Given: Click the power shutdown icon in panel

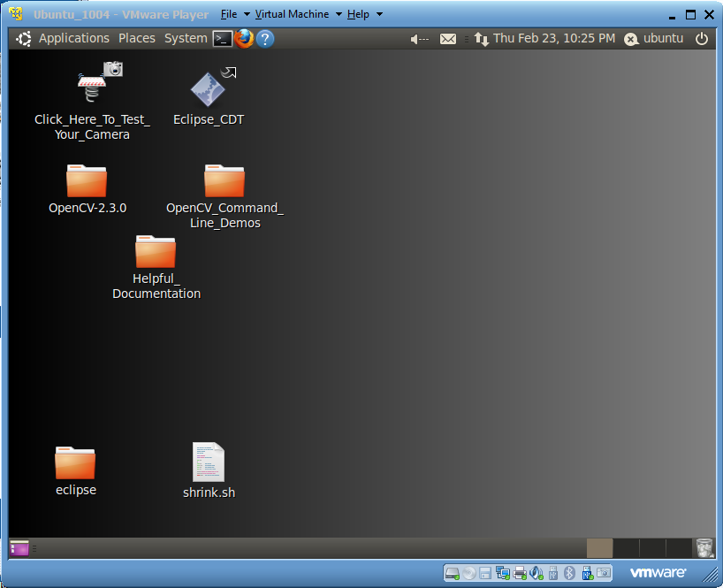Looking at the screenshot, I should click(x=701, y=39).
